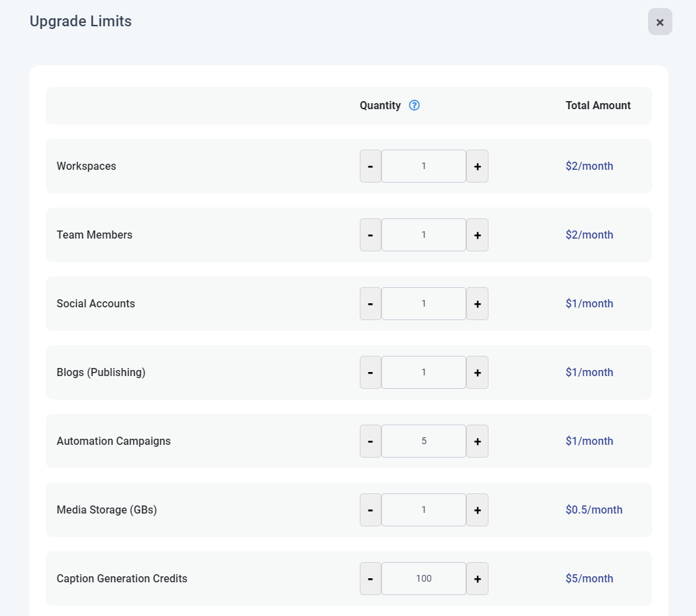Focus the Workspaces quantity input field

pyautogui.click(x=424, y=166)
